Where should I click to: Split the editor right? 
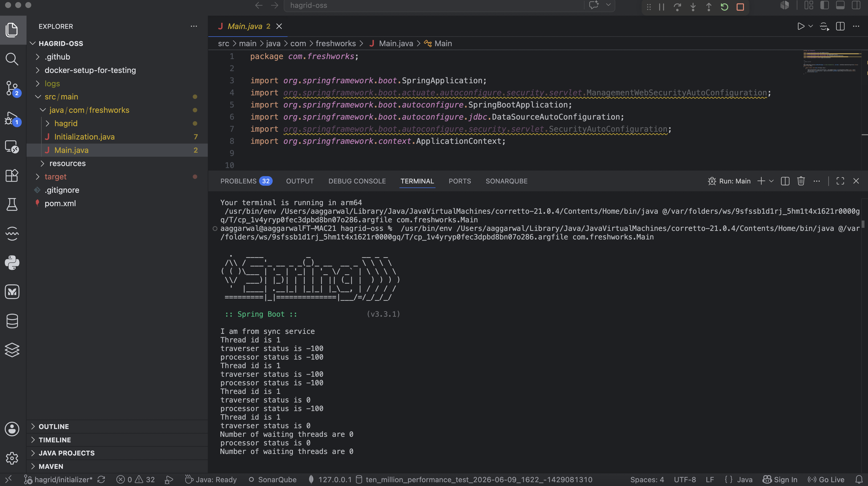(840, 26)
